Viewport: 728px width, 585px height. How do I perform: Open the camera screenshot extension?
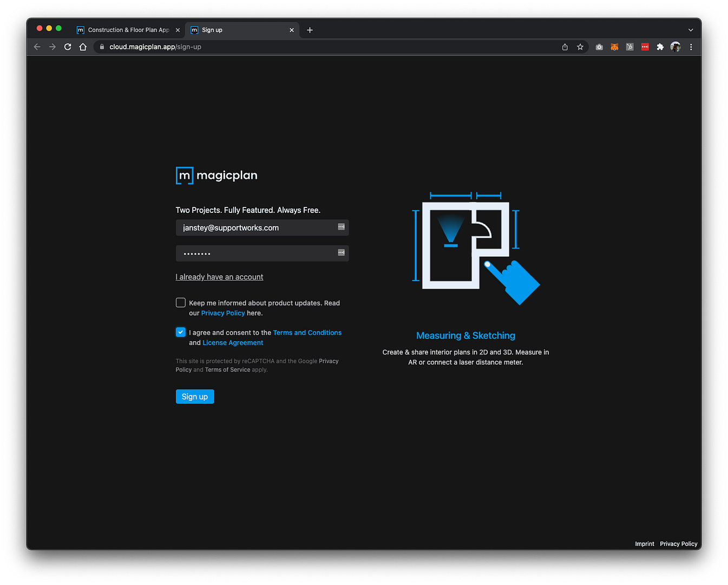(x=599, y=47)
